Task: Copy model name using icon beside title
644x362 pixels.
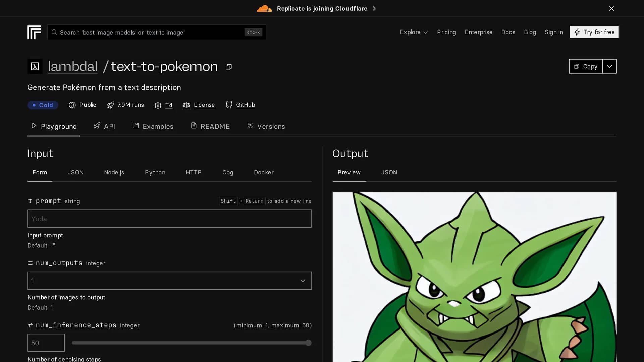Action: coord(229,67)
